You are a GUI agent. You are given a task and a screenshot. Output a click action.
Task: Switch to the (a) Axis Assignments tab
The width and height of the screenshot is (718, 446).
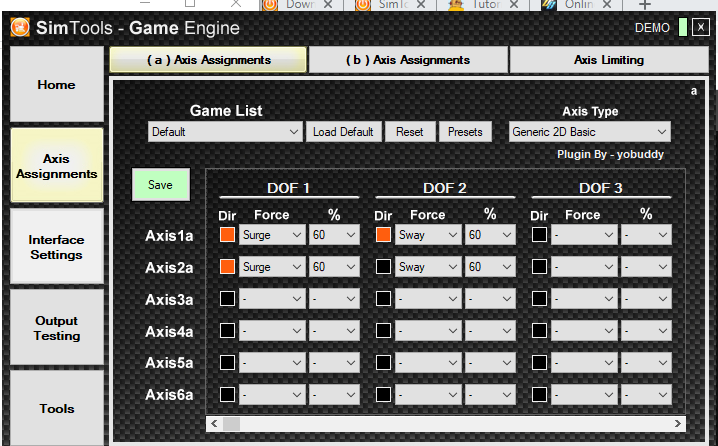(x=208, y=60)
